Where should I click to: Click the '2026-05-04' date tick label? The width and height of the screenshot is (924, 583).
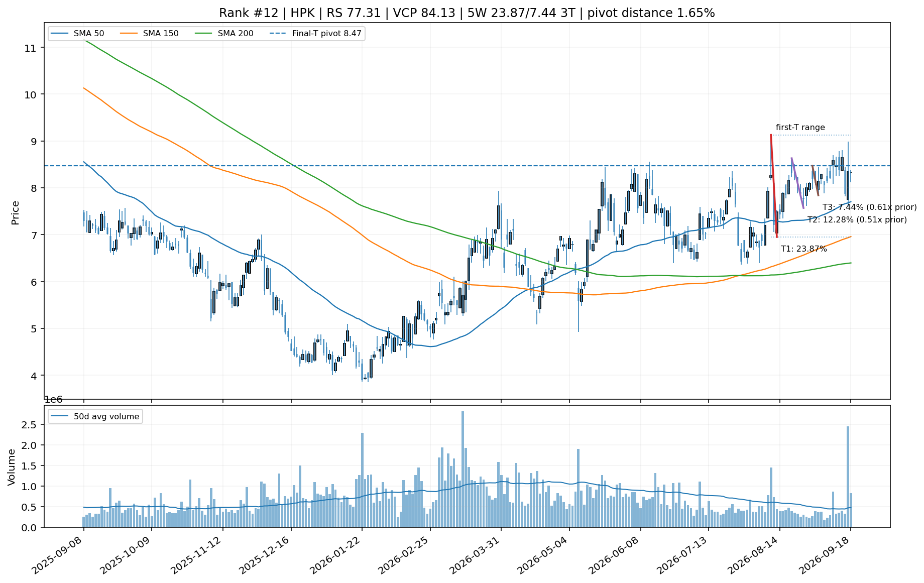(x=542, y=555)
